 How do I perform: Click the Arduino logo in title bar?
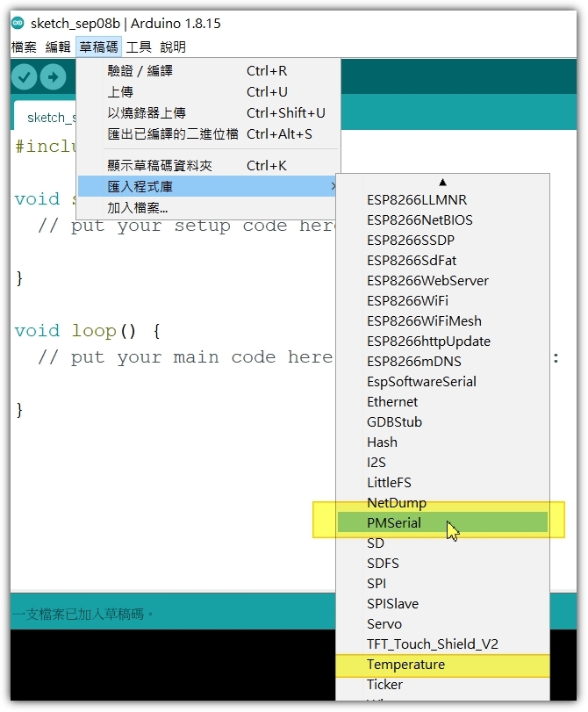pos(18,24)
